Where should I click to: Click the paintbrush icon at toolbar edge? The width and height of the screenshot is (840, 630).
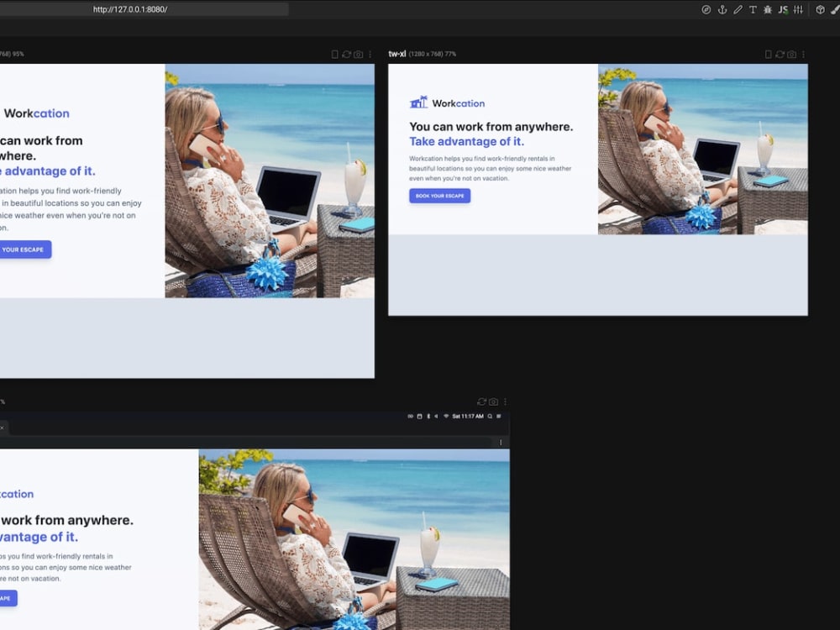(x=835, y=9)
